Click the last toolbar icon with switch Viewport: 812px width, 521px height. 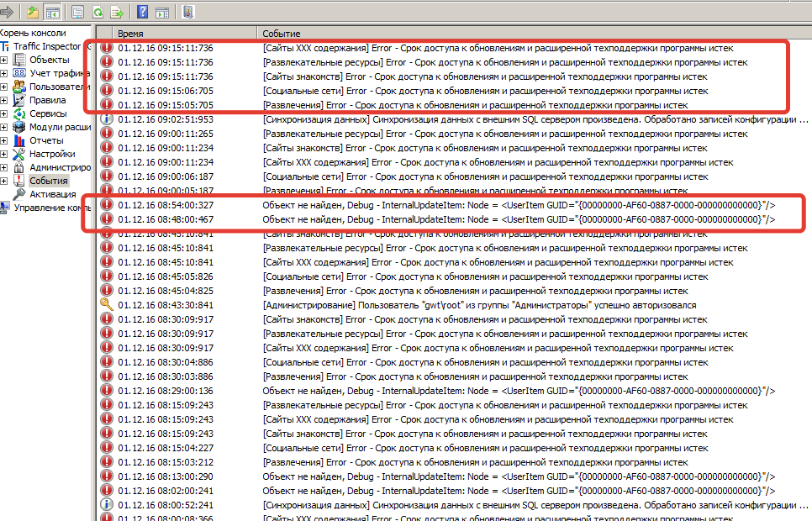188,12
